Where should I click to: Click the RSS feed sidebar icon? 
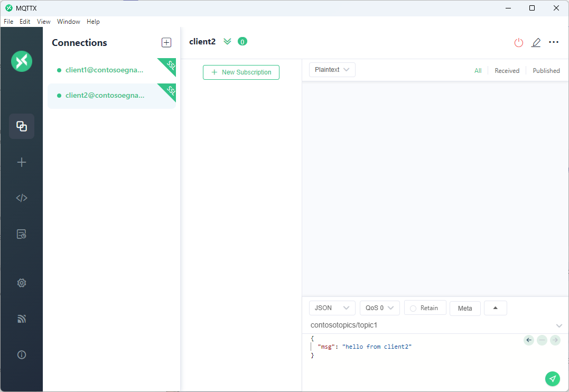click(x=22, y=319)
